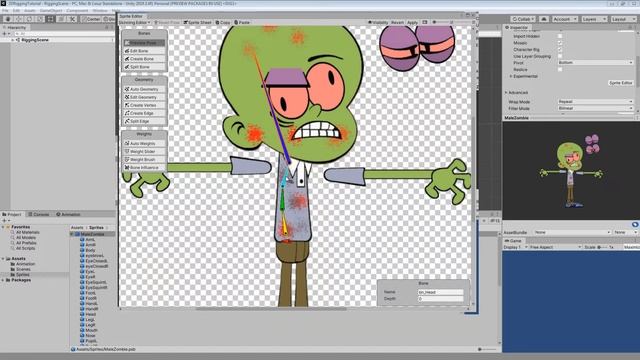Screen dimensions: 640x360
Task: Click Reset Pose in Sprite Editor toolbar
Action: 167,22
